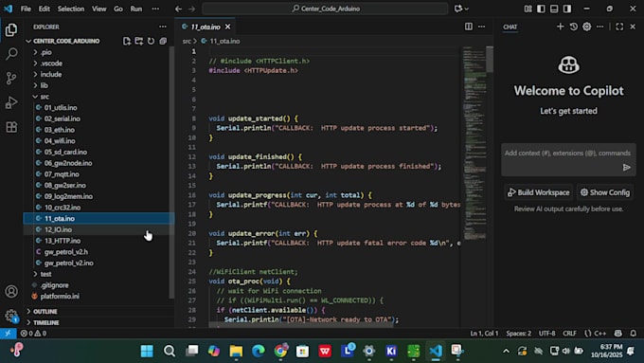Screen dimensions: 644x363
Task: Open Microsoft Edge from the taskbar
Action: pos(259,351)
